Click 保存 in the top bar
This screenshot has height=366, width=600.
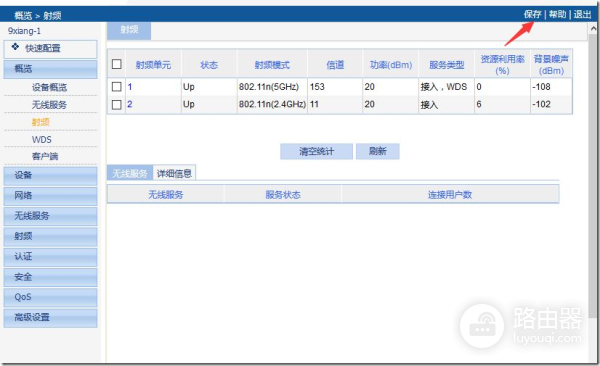point(532,15)
